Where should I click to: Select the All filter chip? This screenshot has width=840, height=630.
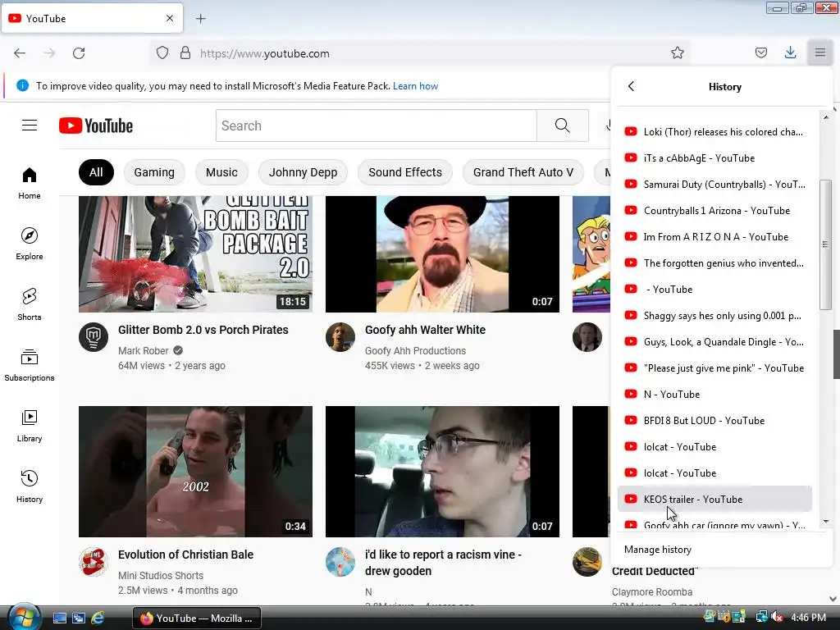[x=96, y=172]
